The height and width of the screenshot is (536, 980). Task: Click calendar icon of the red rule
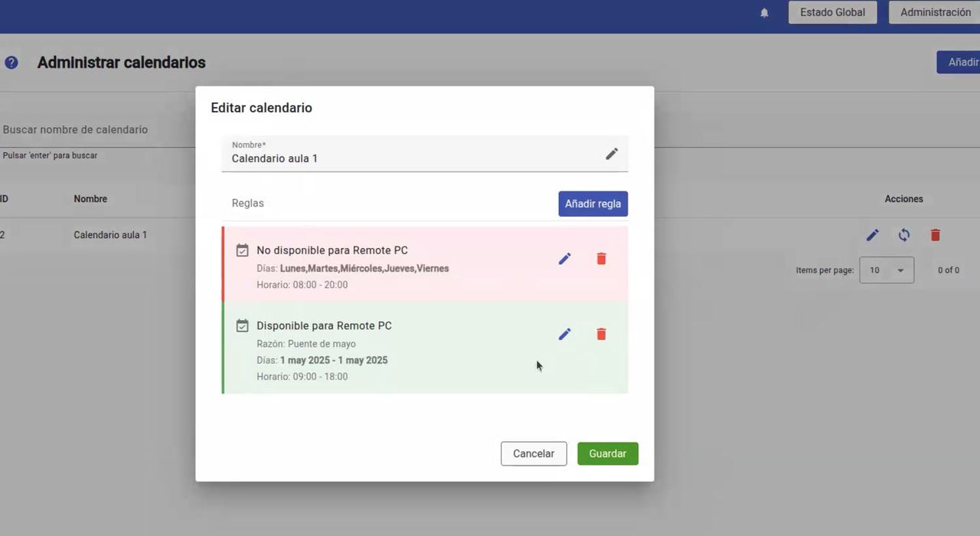[x=242, y=250]
